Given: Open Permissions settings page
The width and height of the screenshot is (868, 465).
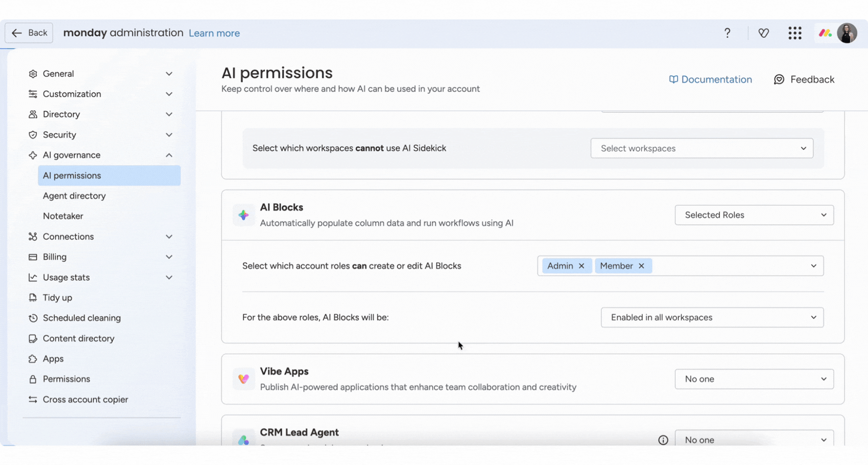Looking at the screenshot, I should click(66, 379).
